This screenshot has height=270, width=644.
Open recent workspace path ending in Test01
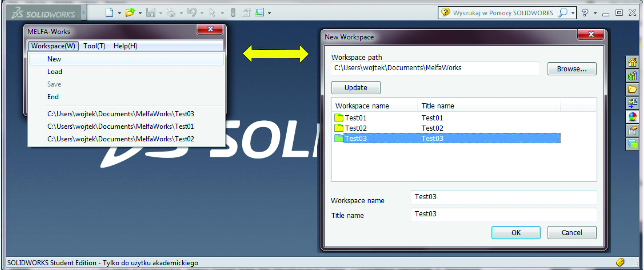pos(120,126)
